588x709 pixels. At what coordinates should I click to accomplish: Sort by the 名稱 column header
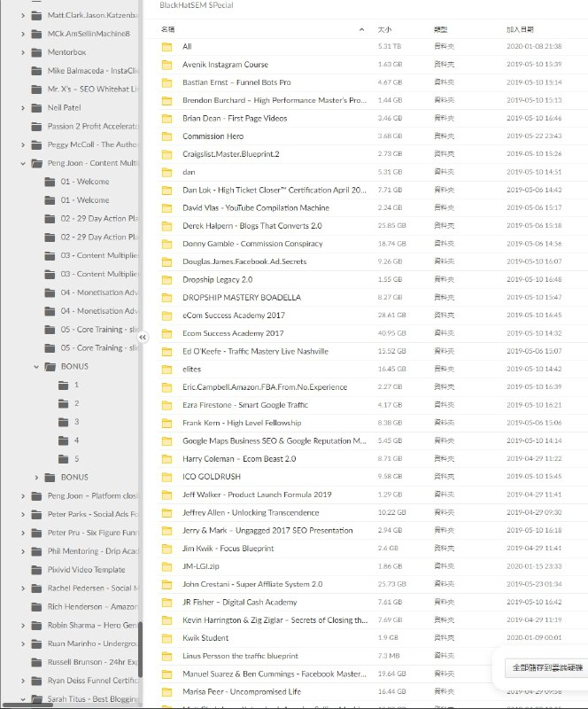click(x=168, y=29)
